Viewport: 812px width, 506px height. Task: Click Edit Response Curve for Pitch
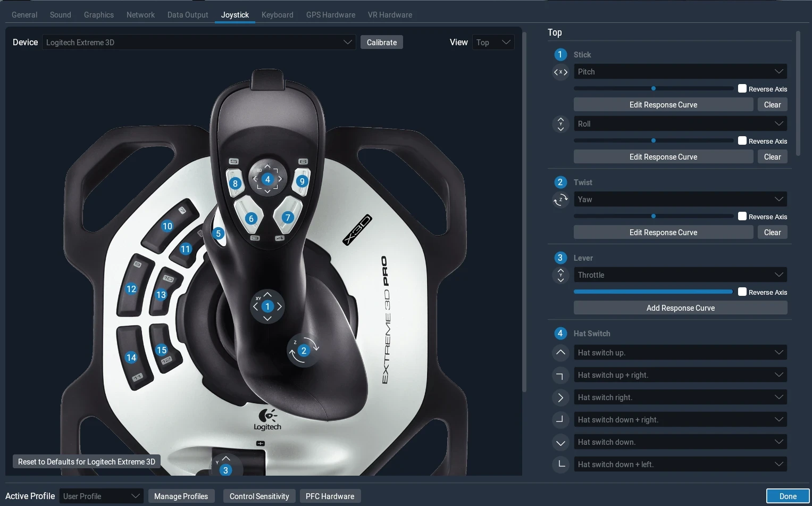pyautogui.click(x=663, y=105)
